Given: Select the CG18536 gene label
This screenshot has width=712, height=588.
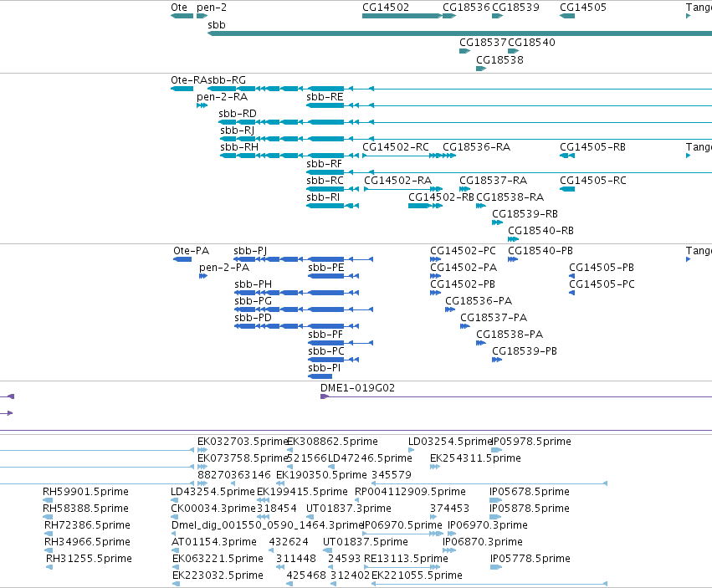Looking at the screenshot, I should pos(466,8).
